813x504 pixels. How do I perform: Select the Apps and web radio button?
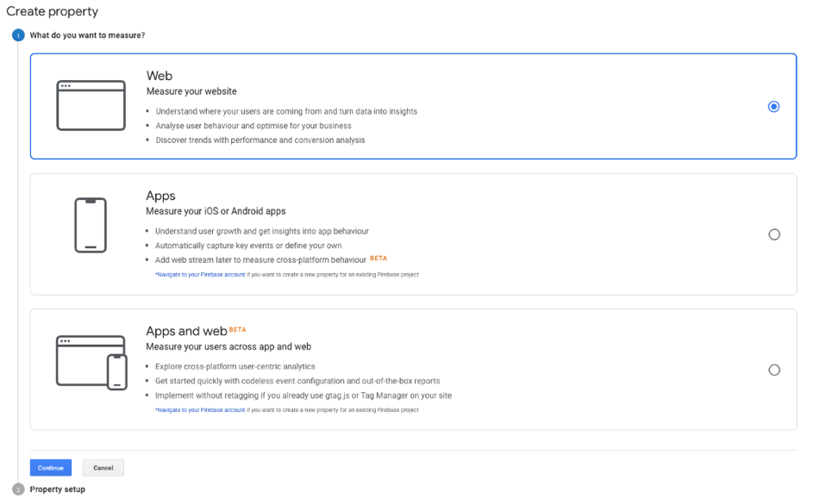pos(773,370)
